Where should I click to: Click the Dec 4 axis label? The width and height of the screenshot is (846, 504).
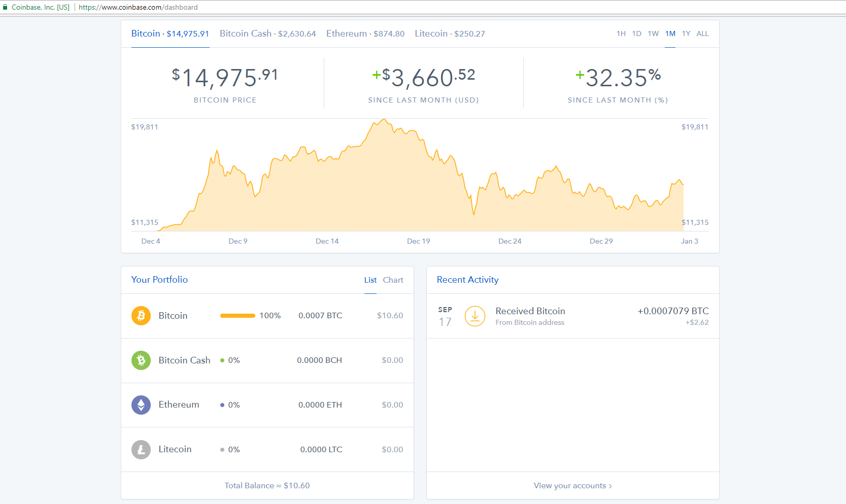151,241
